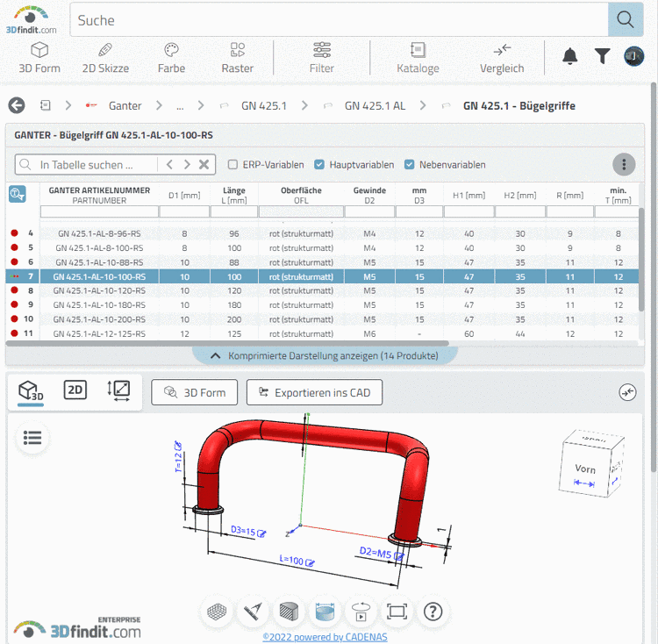
Task: Click the Vorn face of view cube
Action: pos(584,470)
